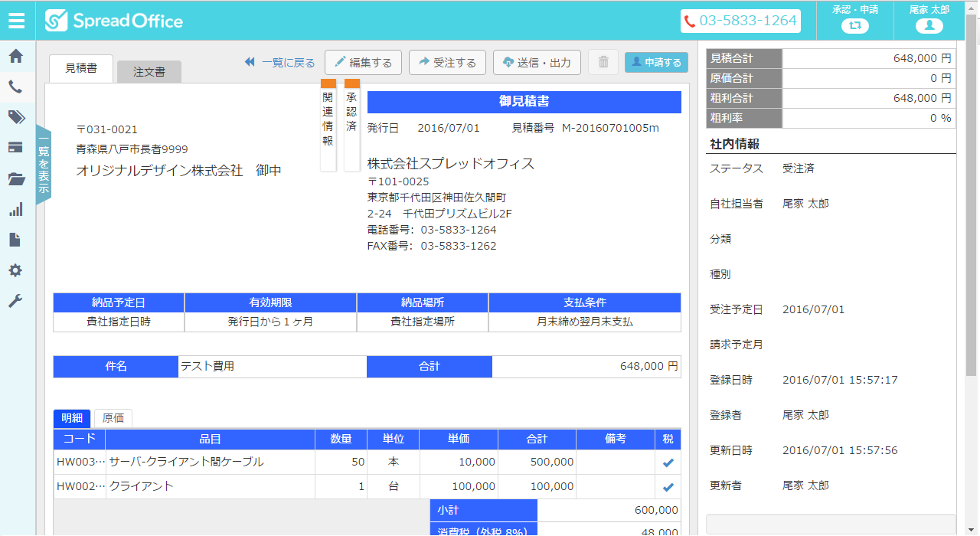This screenshot has height=536, width=980.
Task: Open the tags icon in sidebar
Action: tap(16, 117)
